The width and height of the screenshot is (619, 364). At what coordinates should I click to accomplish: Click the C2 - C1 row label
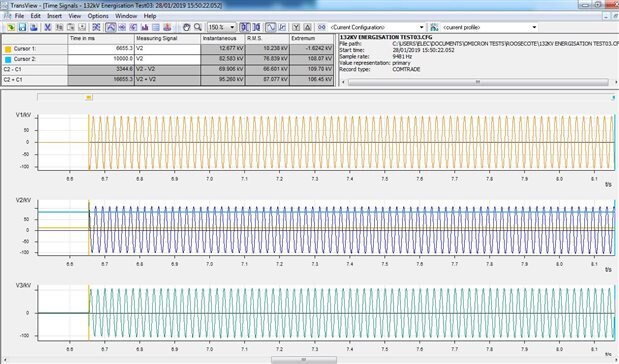click(13, 69)
